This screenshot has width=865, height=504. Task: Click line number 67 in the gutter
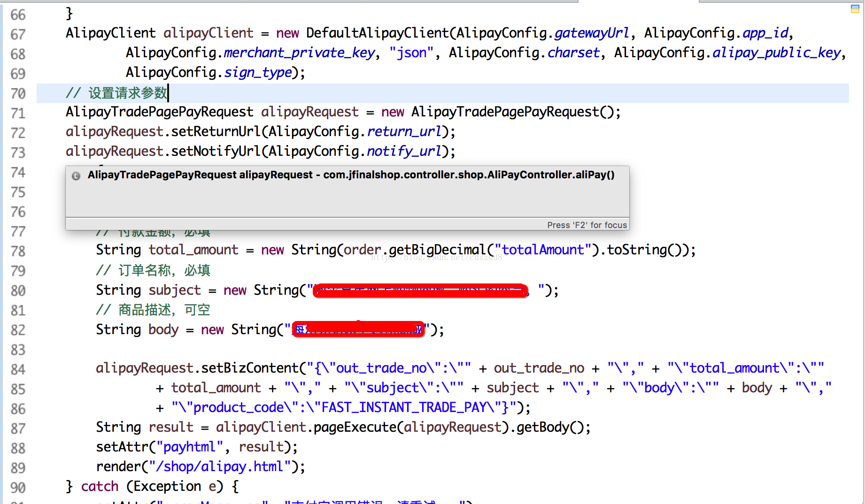18,34
